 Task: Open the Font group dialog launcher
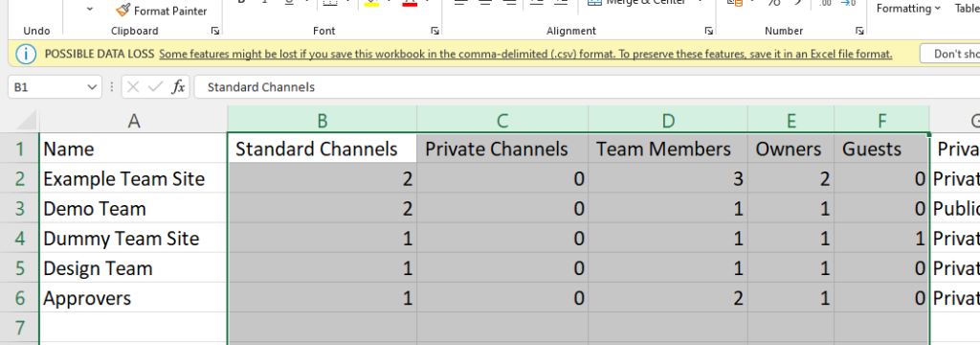(434, 31)
